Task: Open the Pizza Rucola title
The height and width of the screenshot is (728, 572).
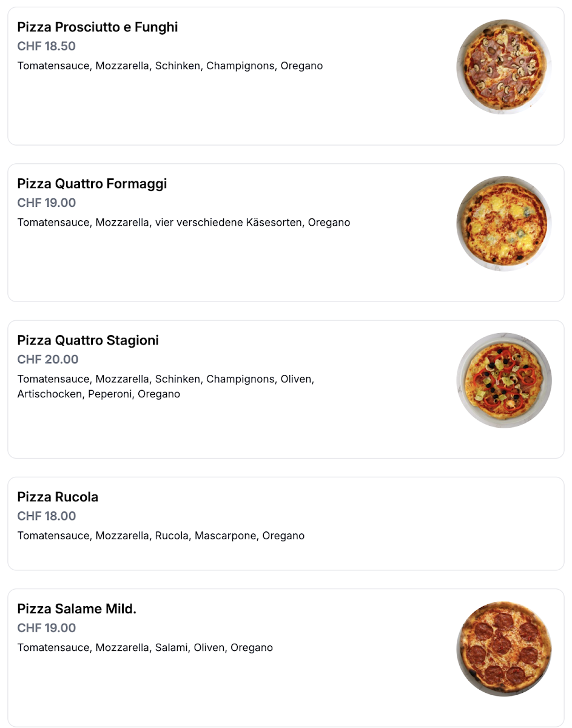Action: point(58,497)
